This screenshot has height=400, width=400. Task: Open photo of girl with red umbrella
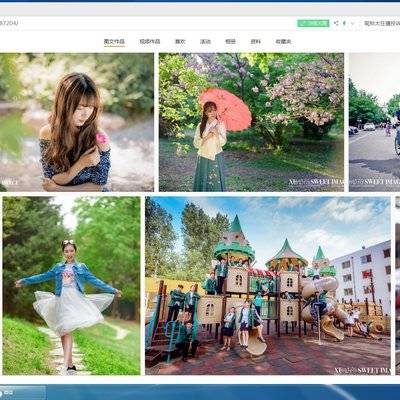251,122
